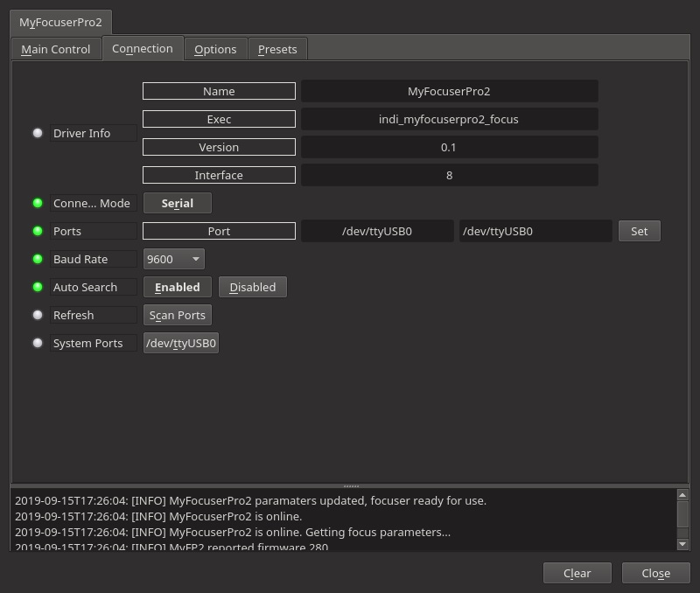Click the log scrollbar down arrow
This screenshot has width=700, height=593.
click(682, 544)
